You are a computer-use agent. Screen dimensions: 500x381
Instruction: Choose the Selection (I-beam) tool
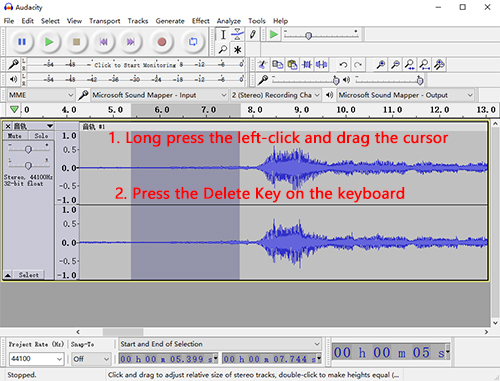tap(223, 34)
